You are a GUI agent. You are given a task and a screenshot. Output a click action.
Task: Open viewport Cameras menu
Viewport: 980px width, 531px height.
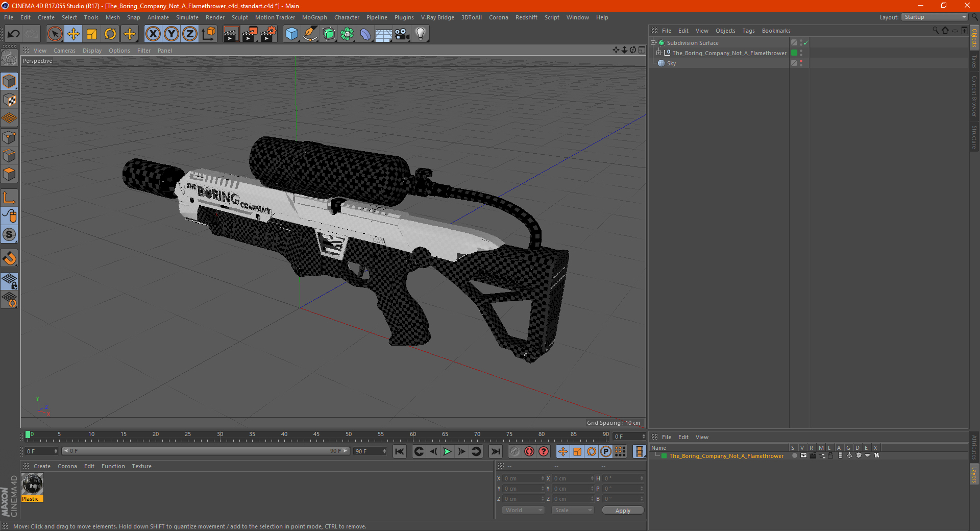click(x=64, y=51)
